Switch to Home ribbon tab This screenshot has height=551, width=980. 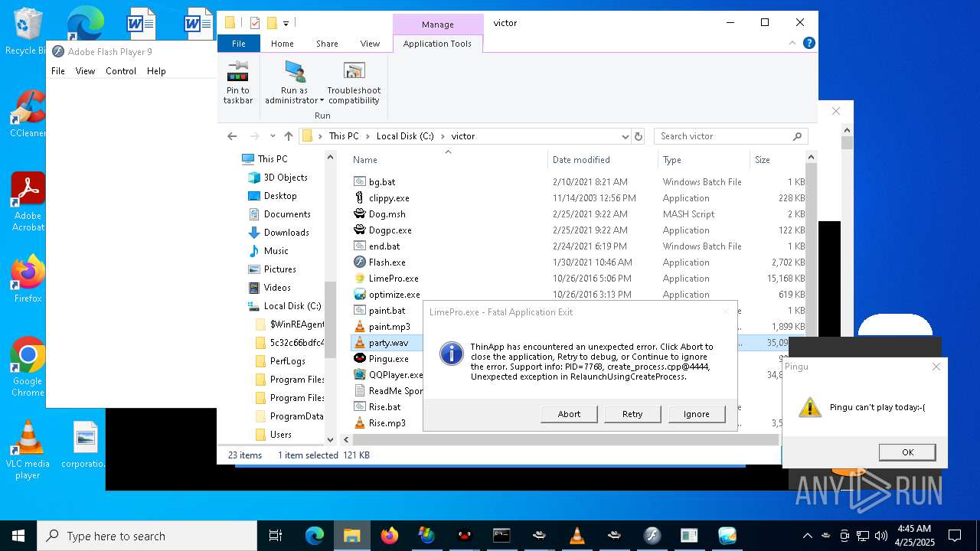282,44
